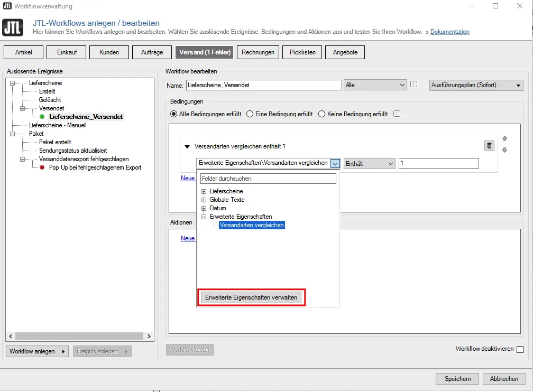
Task: Click Erweiterte Eigenschaften verwalten button
Action: pyautogui.click(x=251, y=297)
